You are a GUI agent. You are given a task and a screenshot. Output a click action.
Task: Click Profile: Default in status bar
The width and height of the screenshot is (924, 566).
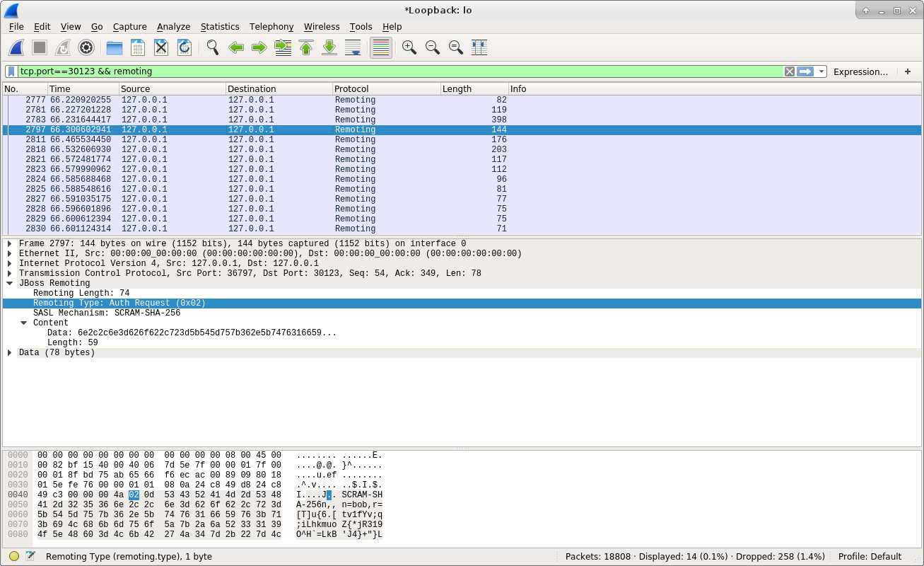870,556
